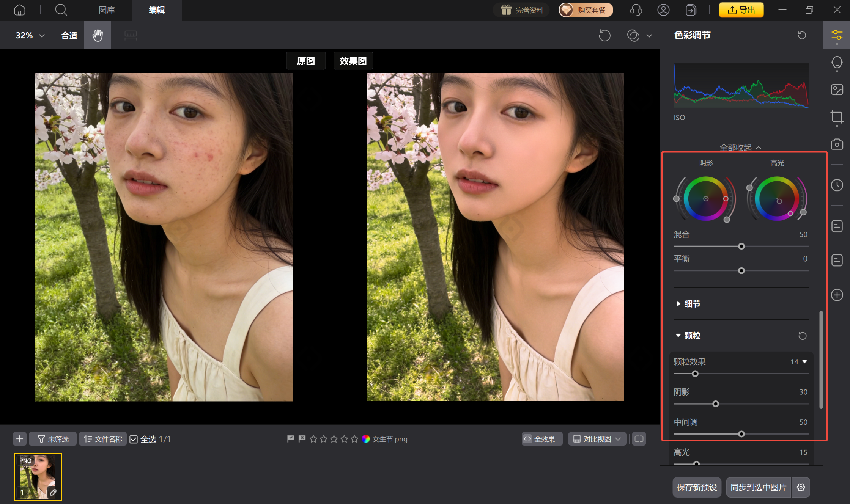
Task: Activate the hand pan tool
Action: point(97,35)
